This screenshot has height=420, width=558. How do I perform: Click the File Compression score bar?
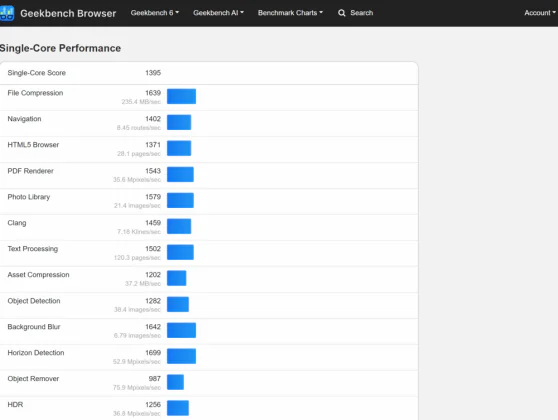coord(181,96)
